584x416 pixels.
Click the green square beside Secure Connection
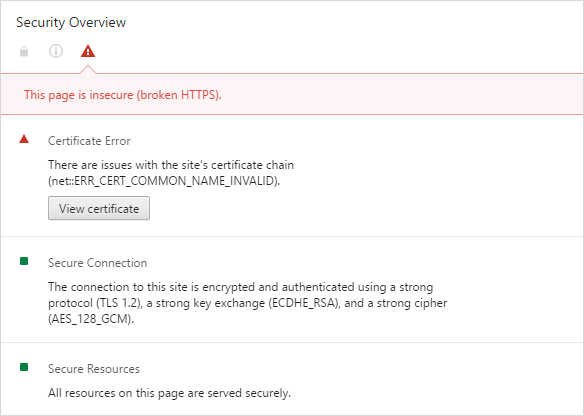click(x=24, y=261)
